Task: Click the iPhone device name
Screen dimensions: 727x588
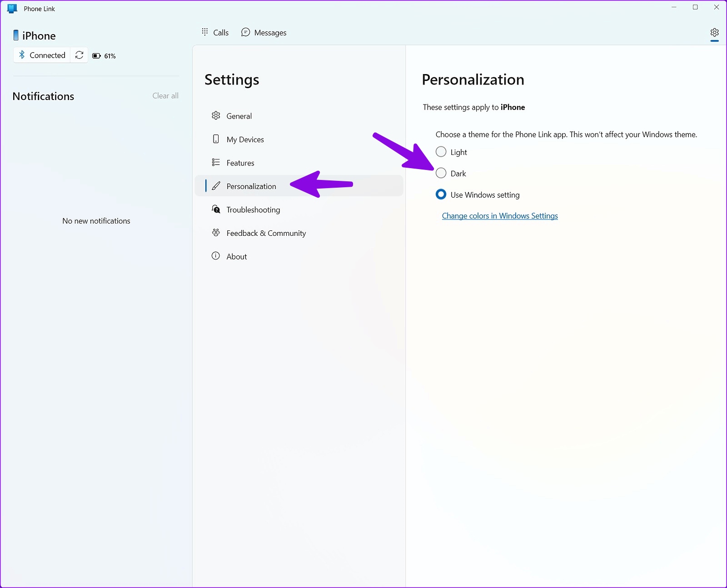Action: coord(39,35)
